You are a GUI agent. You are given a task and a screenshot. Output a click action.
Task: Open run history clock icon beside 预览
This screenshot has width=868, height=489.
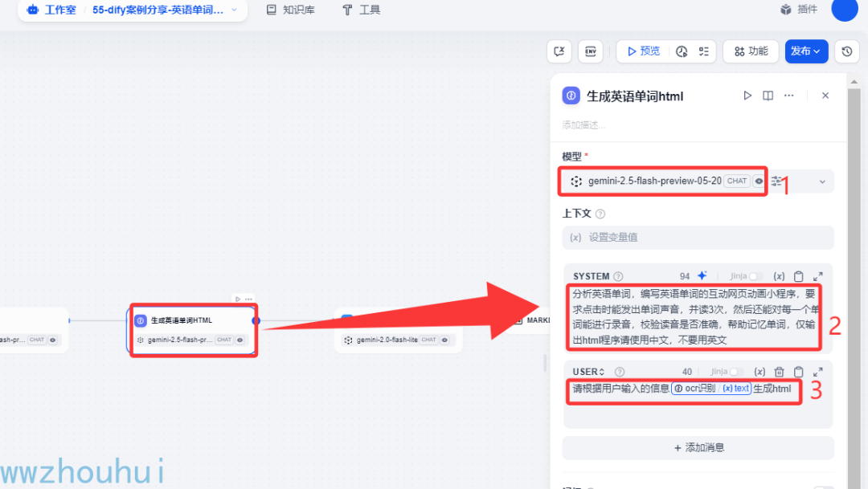coord(682,51)
